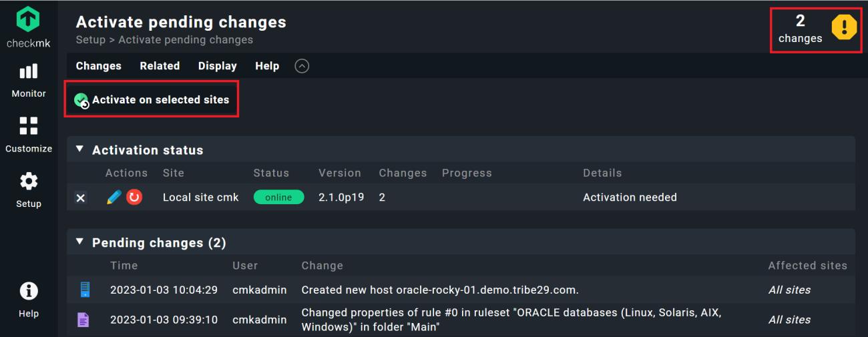This screenshot has width=868, height=337.
Task: Click the Setup breadcrumb link
Action: click(91, 40)
